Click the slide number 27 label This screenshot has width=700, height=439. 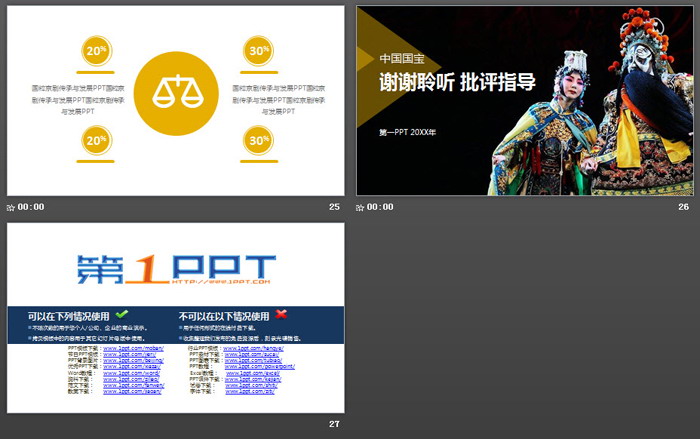pos(334,424)
